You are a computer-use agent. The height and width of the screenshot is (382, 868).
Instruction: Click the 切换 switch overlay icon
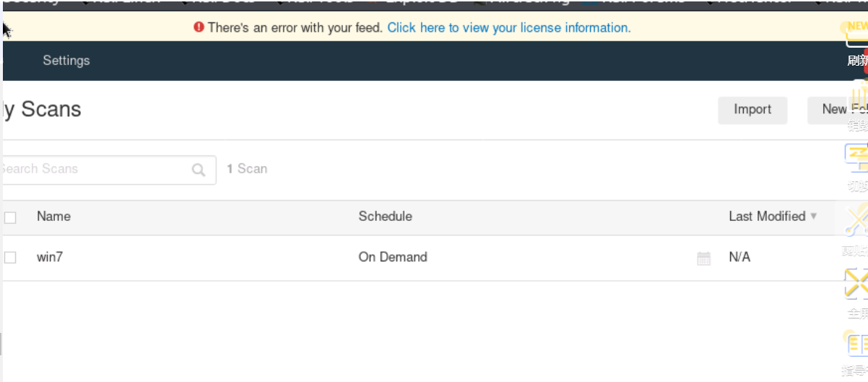856,159
